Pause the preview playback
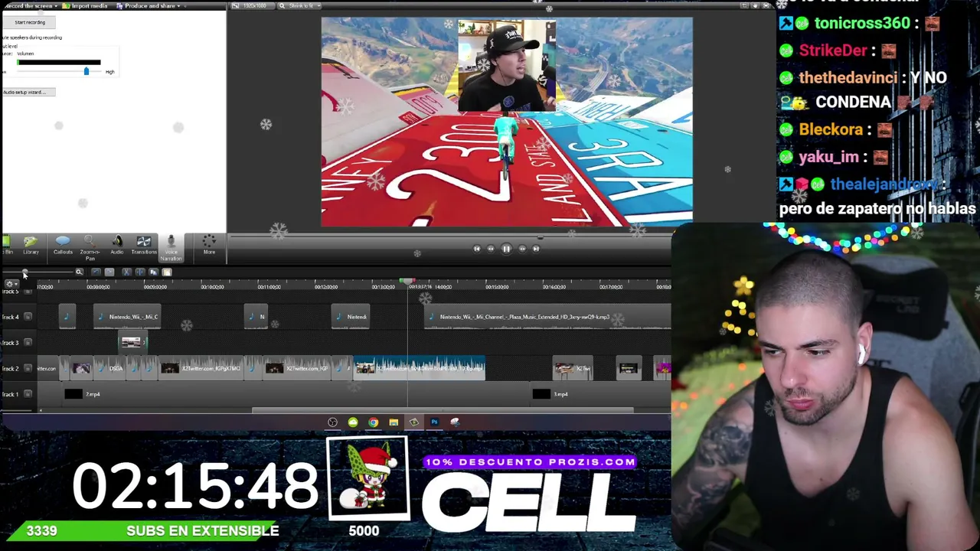Image resolution: width=980 pixels, height=551 pixels. click(506, 249)
